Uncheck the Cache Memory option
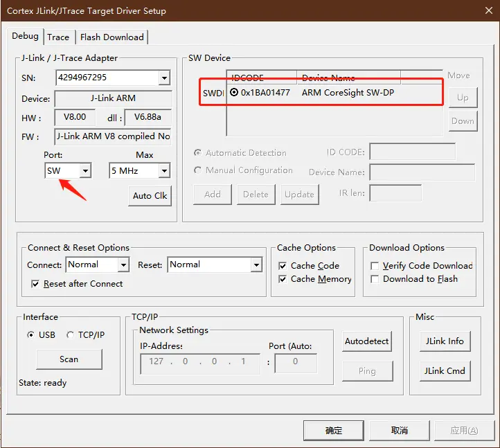 [x=283, y=279]
